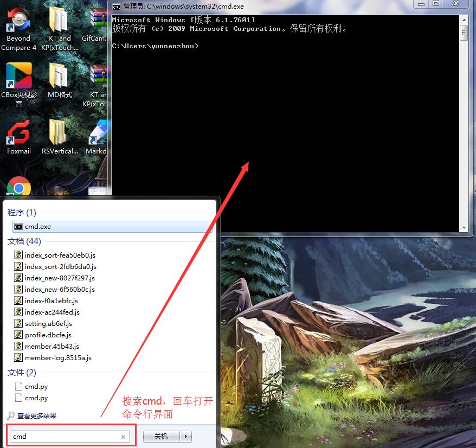Viewport: 476px width, 448px height.
Task: Open the KT and KP(xTouch...) folder
Action: tap(60, 29)
